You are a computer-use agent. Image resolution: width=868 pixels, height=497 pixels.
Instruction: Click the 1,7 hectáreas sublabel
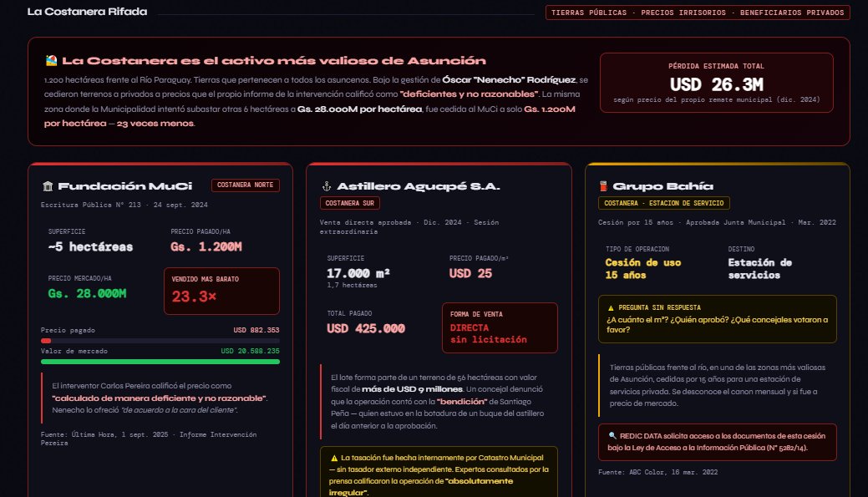(x=352, y=285)
